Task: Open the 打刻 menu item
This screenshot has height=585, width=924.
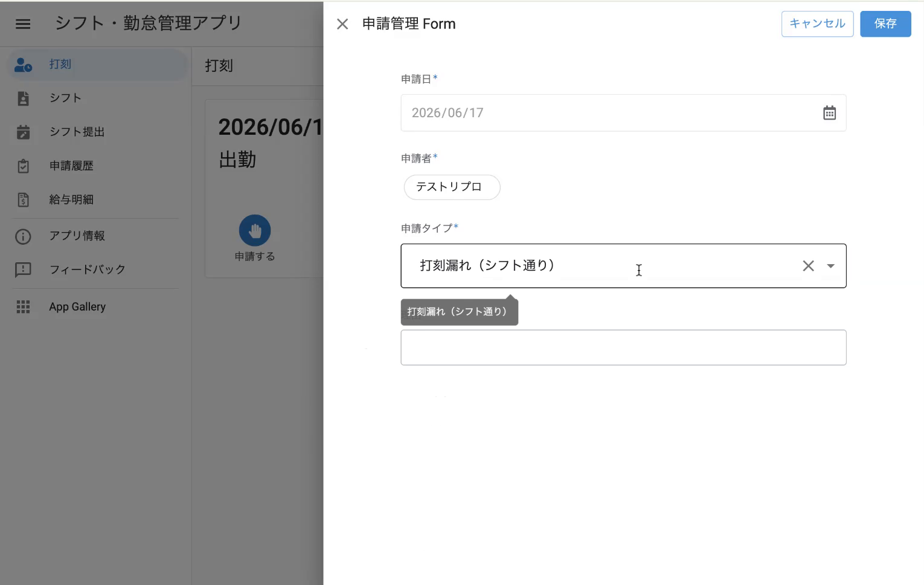Action: (x=98, y=65)
